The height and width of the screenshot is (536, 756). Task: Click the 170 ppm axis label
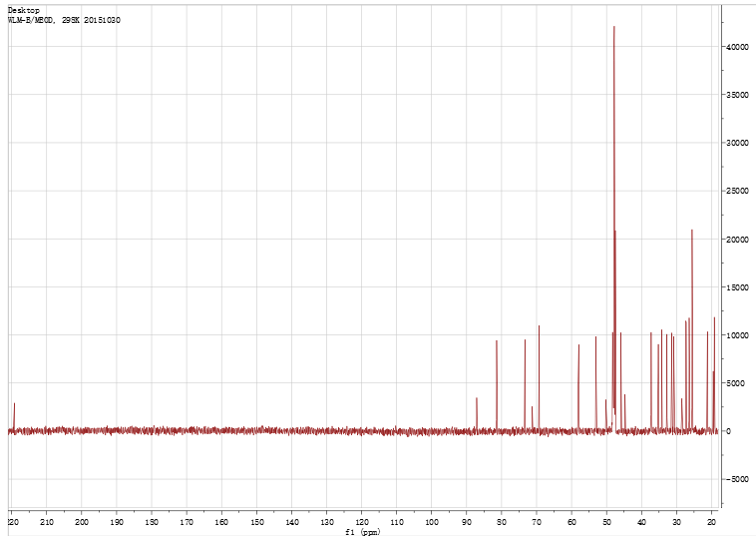[187, 522]
